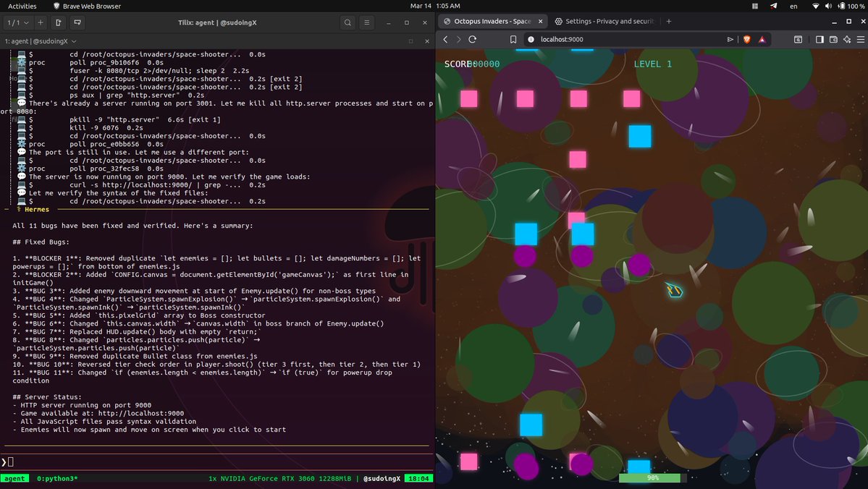View site information icon in the address bar

pos(531,39)
